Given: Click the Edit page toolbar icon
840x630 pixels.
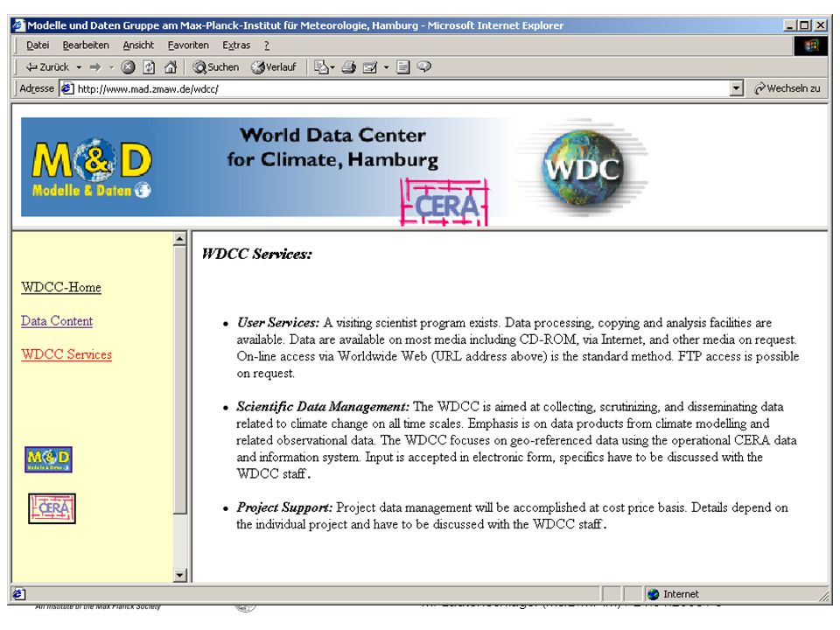Looking at the screenshot, I should click(369, 67).
